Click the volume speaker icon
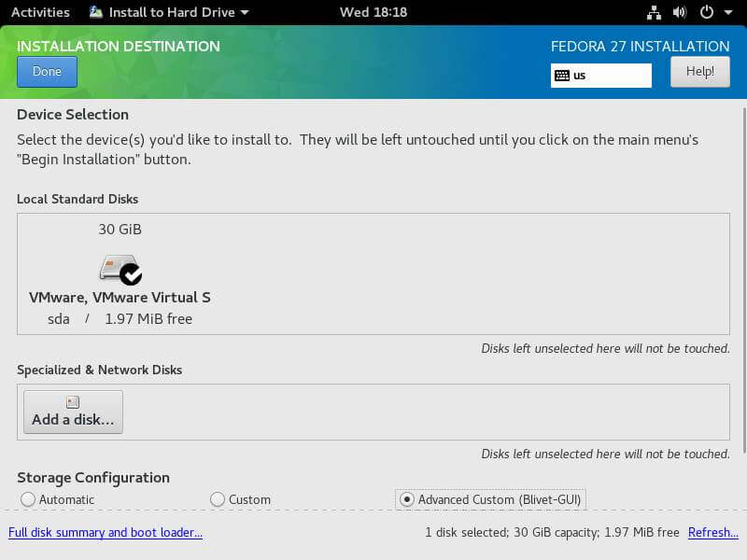The height and width of the screenshot is (560, 747). [x=680, y=12]
